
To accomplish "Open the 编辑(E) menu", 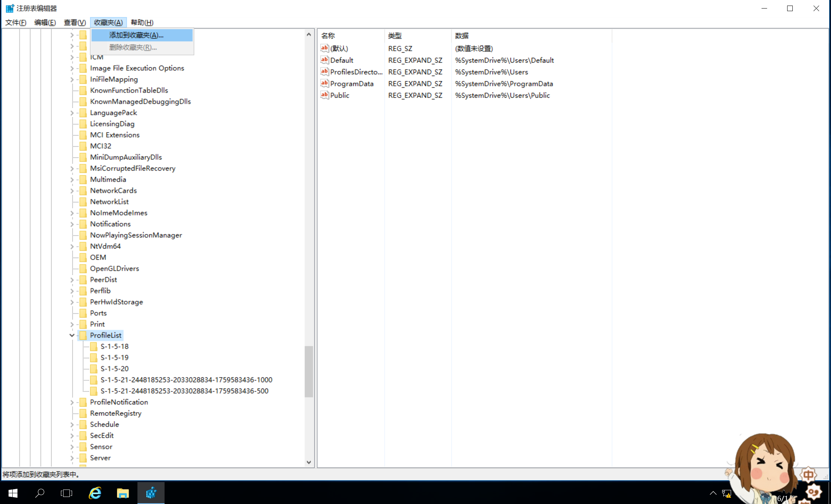I will [45, 22].
